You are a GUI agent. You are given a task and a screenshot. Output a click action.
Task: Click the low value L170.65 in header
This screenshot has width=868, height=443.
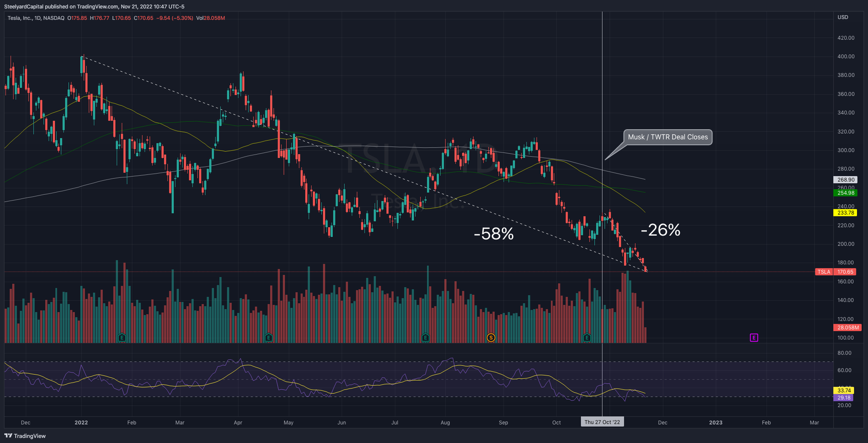point(121,18)
